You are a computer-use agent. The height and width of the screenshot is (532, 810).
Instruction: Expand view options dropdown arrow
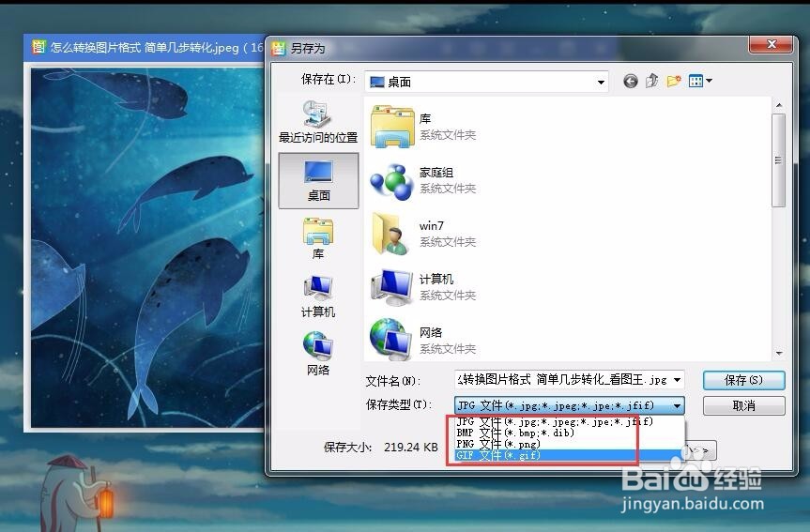click(x=710, y=81)
